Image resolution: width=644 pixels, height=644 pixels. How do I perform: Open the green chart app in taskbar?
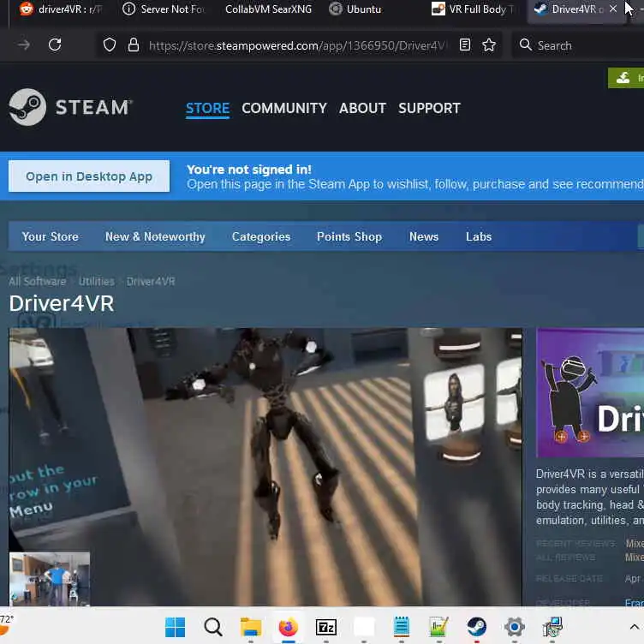click(438, 627)
